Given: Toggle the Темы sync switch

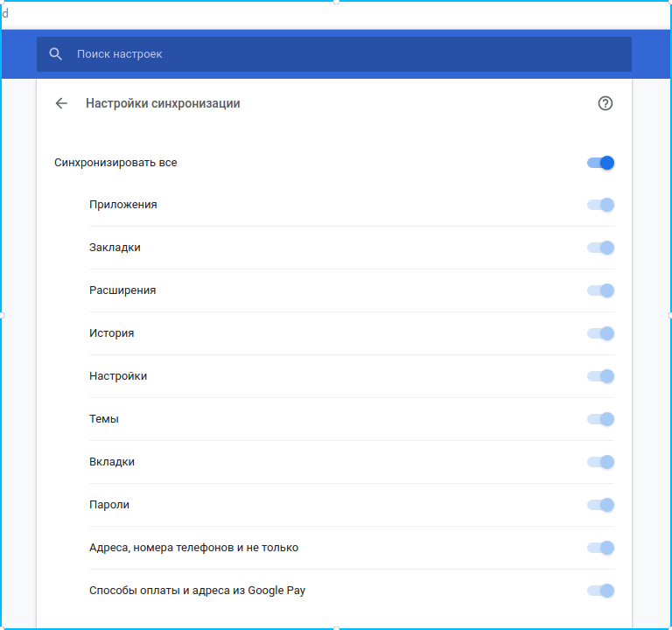Looking at the screenshot, I should pos(600,419).
